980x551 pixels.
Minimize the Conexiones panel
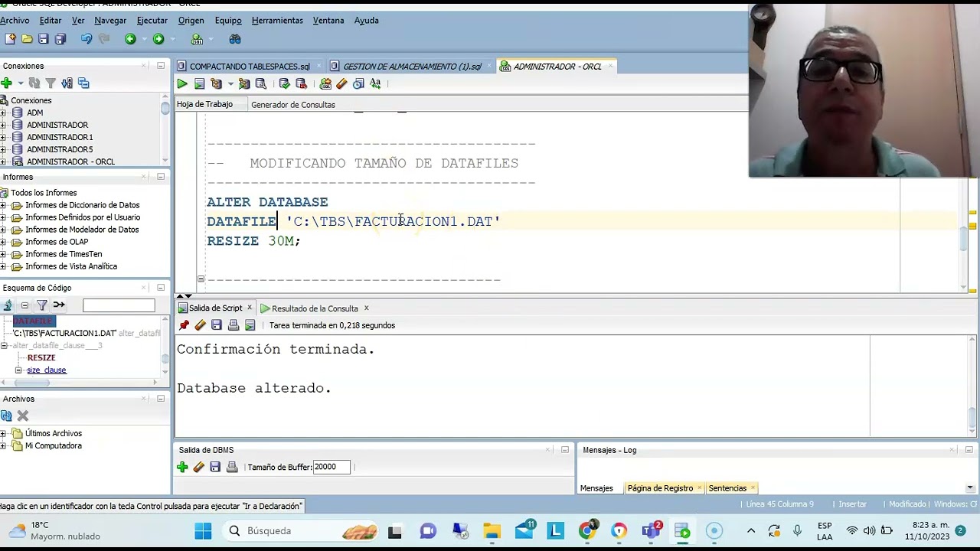coord(161,66)
